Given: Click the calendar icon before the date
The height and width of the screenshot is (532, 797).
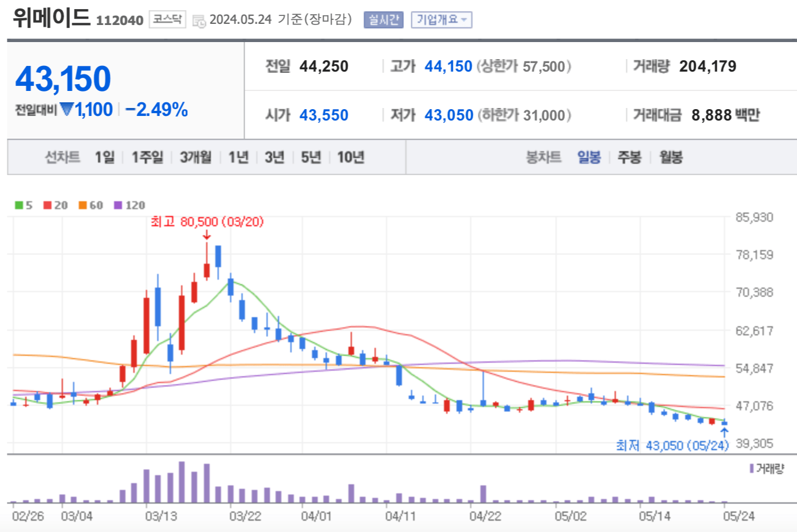Looking at the screenshot, I should coord(199,21).
